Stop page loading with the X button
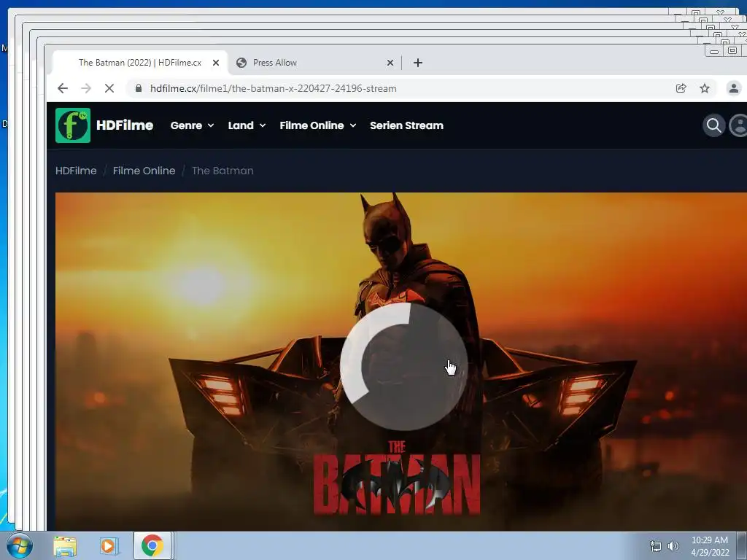The image size is (747, 560). click(109, 88)
